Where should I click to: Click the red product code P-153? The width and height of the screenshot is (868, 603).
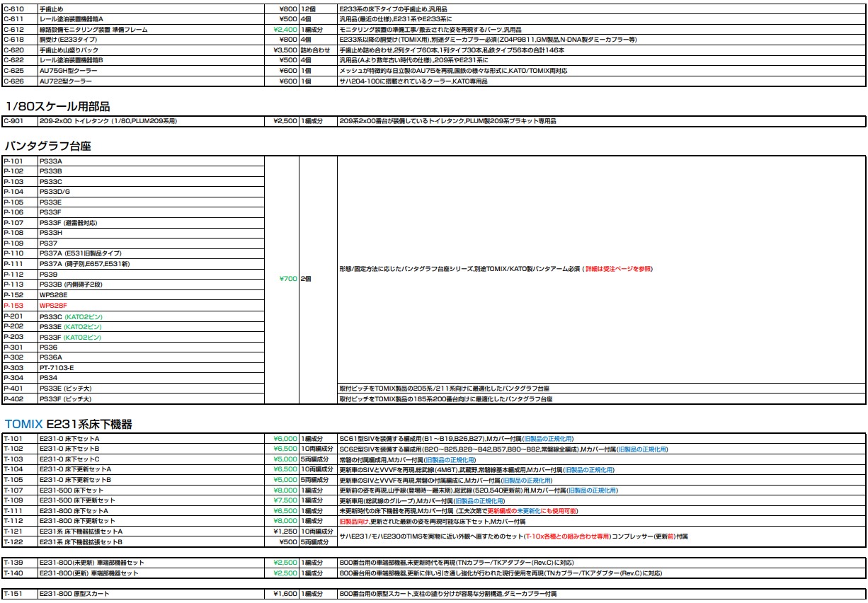click(x=13, y=305)
